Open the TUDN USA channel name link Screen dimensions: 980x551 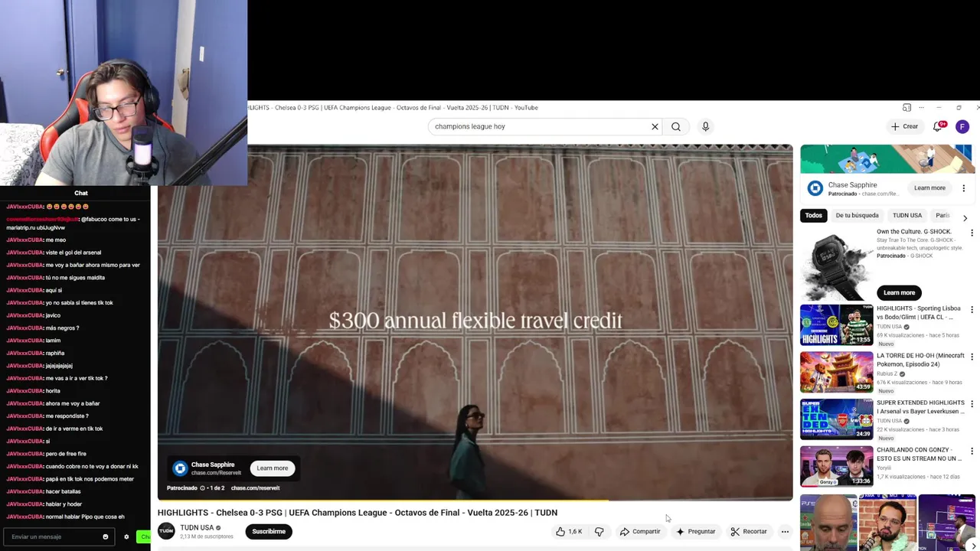coord(197,528)
